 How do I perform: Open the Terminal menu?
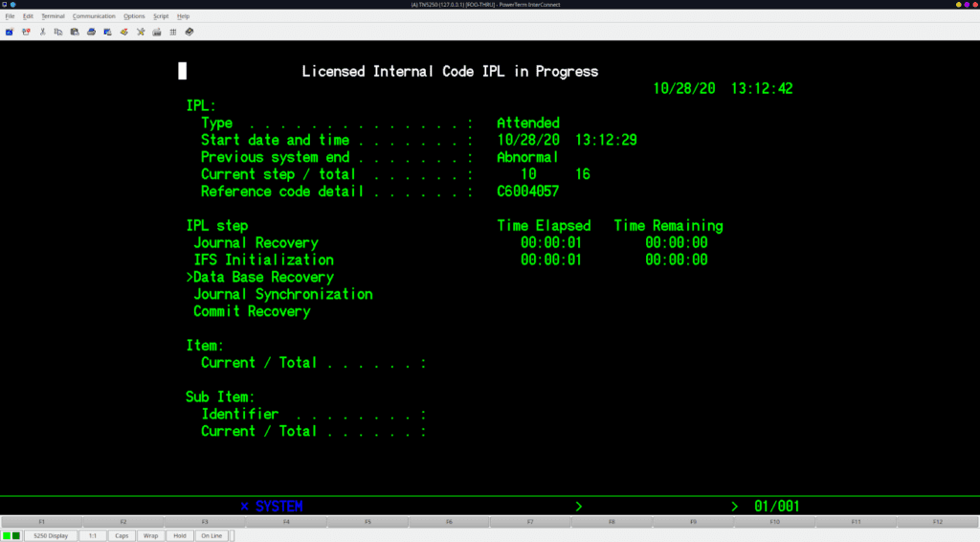click(x=54, y=16)
